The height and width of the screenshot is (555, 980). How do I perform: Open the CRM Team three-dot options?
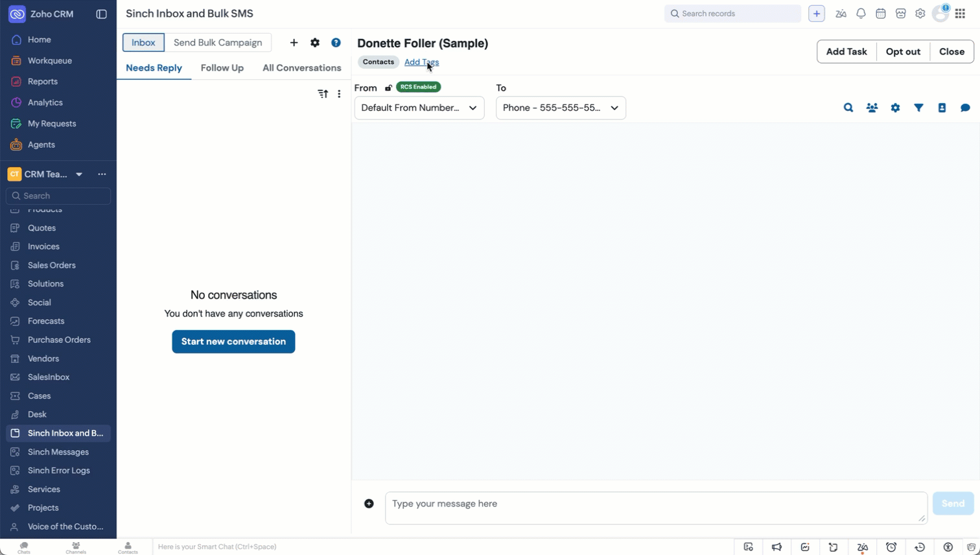[102, 174]
